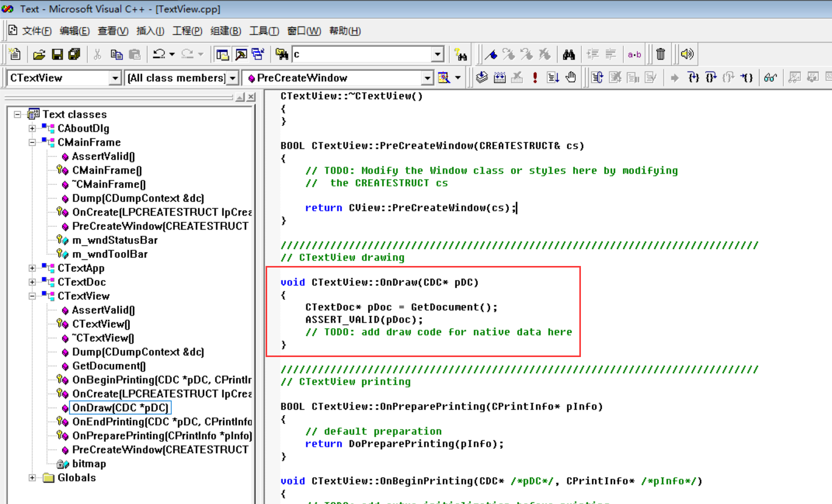
Task: Select OnDraw(CDC *pDC) in the class tree
Action: pos(120,408)
